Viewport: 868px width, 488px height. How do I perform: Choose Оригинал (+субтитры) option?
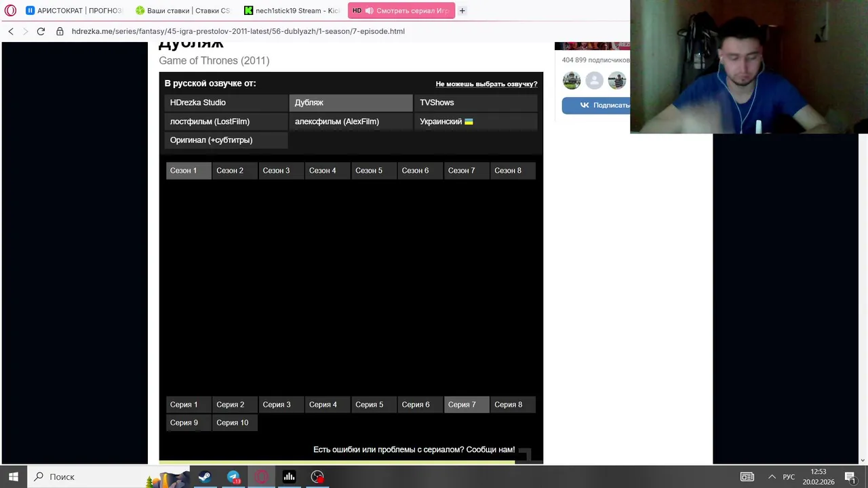226,140
